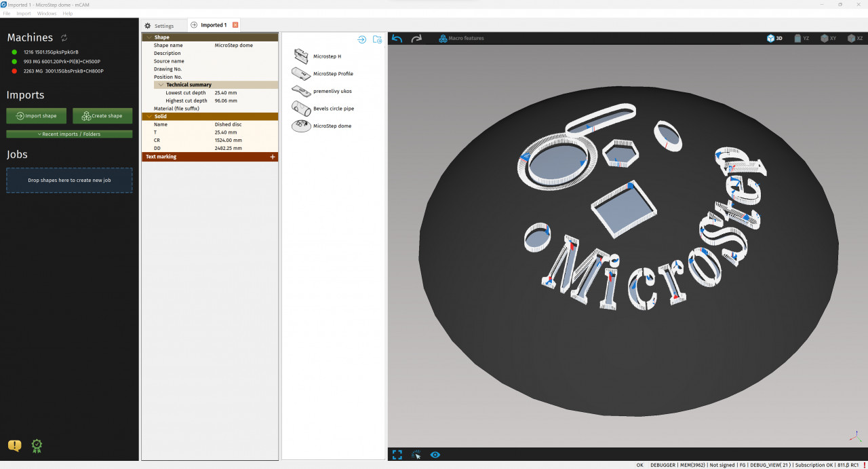Click the Description field row
Viewport: 868px width, 469px height.
[x=210, y=53]
